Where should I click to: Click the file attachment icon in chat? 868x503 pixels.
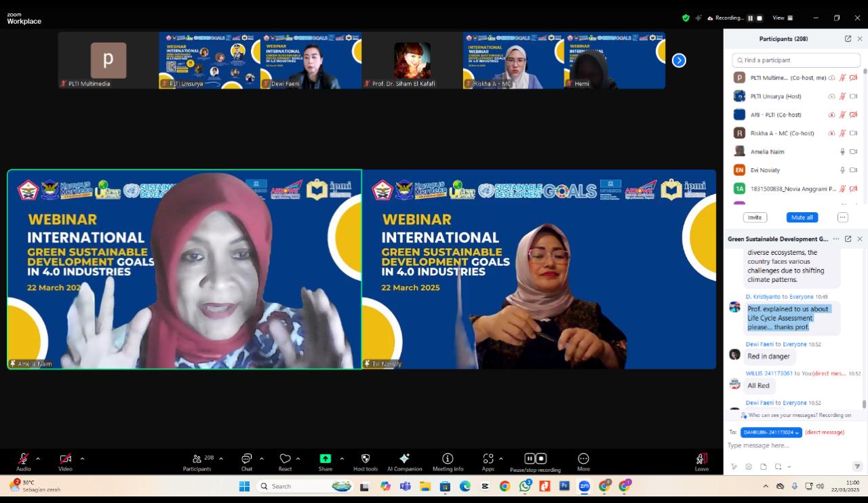tap(764, 466)
